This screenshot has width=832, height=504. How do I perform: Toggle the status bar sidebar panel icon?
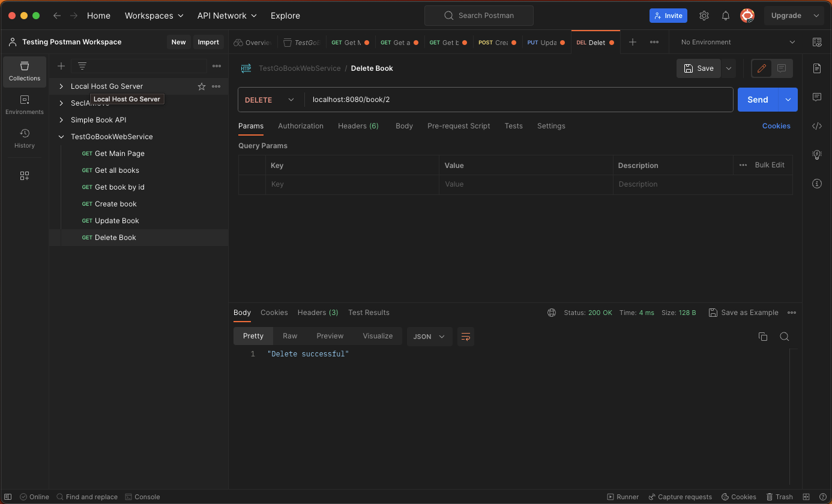pos(8,497)
